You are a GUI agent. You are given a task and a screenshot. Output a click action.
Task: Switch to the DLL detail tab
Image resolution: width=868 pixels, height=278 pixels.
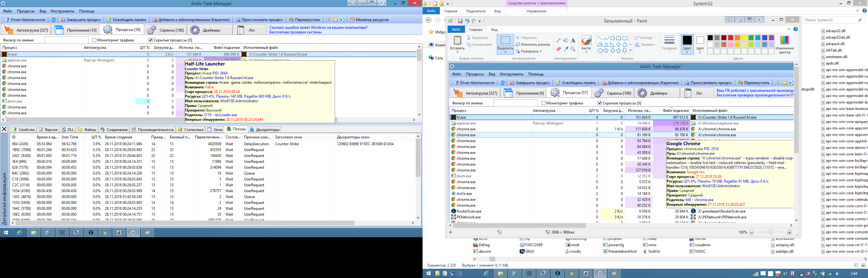[68, 129]
